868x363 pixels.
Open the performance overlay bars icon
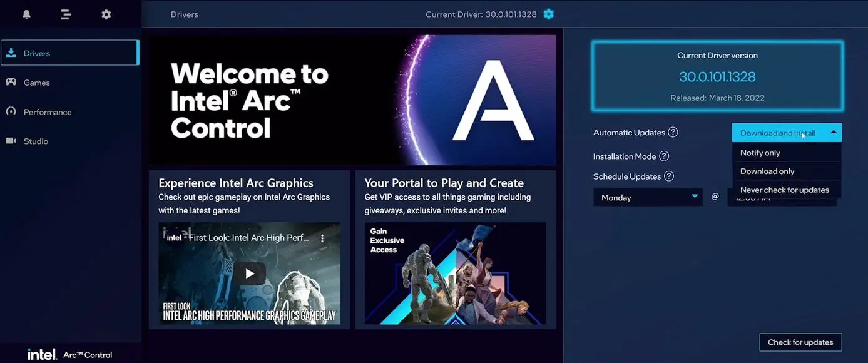(66, 14)
